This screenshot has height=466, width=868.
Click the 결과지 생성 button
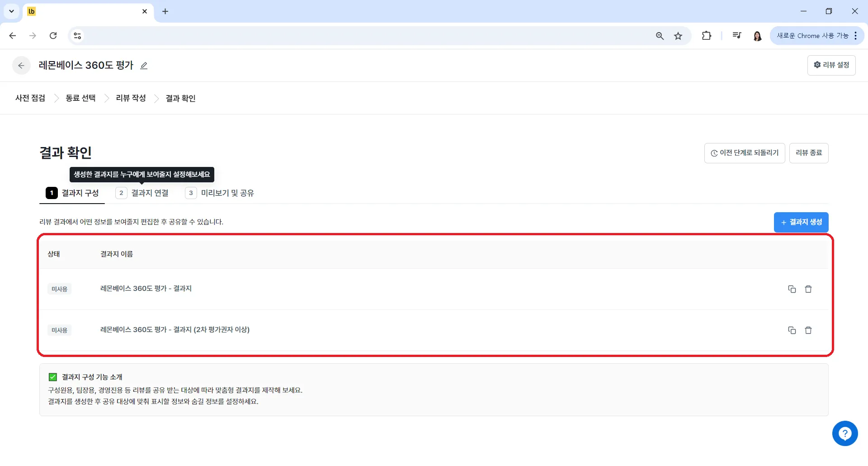coord(801,222)
